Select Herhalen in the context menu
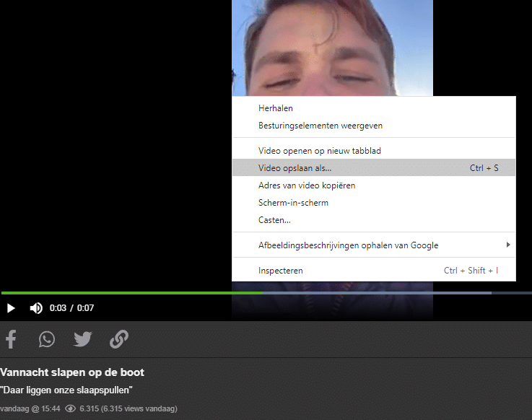The height and width of the screenshot is (420, 532). (373, 108)
